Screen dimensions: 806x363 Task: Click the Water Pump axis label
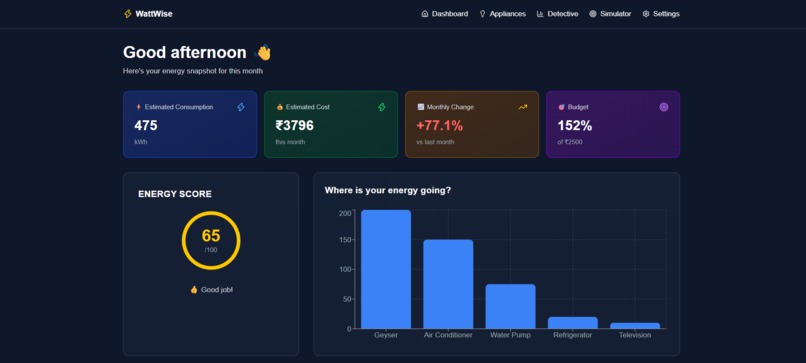click(510, 335)
